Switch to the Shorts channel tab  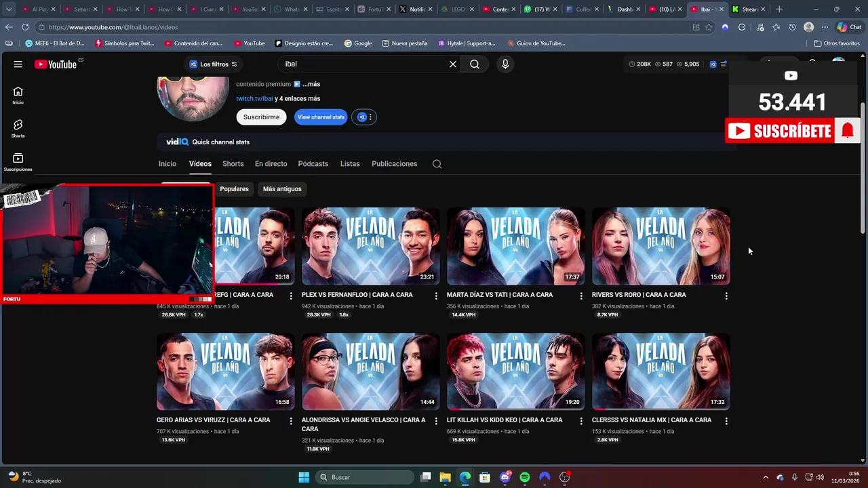coord(233,164)
